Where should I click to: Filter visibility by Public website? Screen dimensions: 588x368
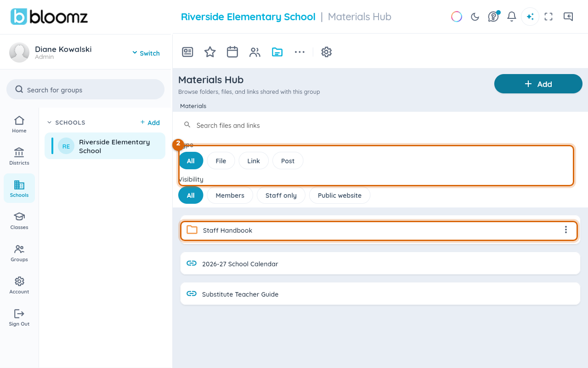(340, 195)
